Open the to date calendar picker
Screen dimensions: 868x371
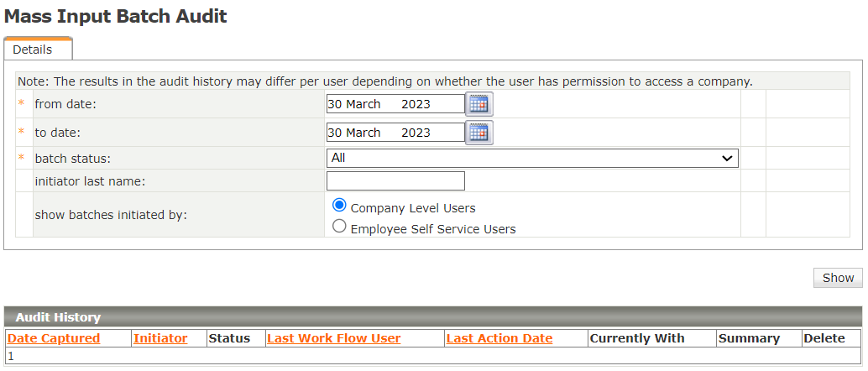pyautogui.click(x=479, y=133)
